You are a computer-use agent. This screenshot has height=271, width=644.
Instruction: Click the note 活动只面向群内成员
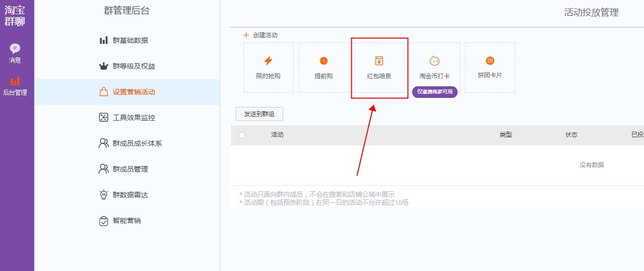click(x=317, y=194)
